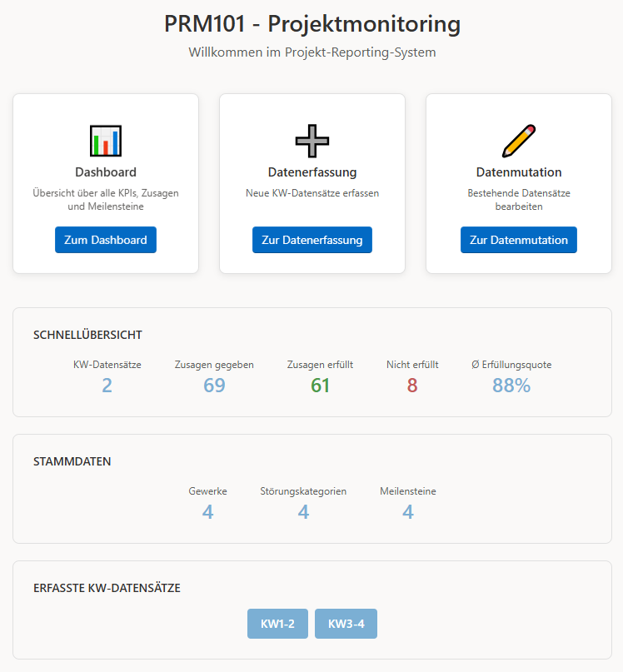Click the plus icon for Datenerfassung
Screen dimensions: 623x672
(x=312, y=141)
